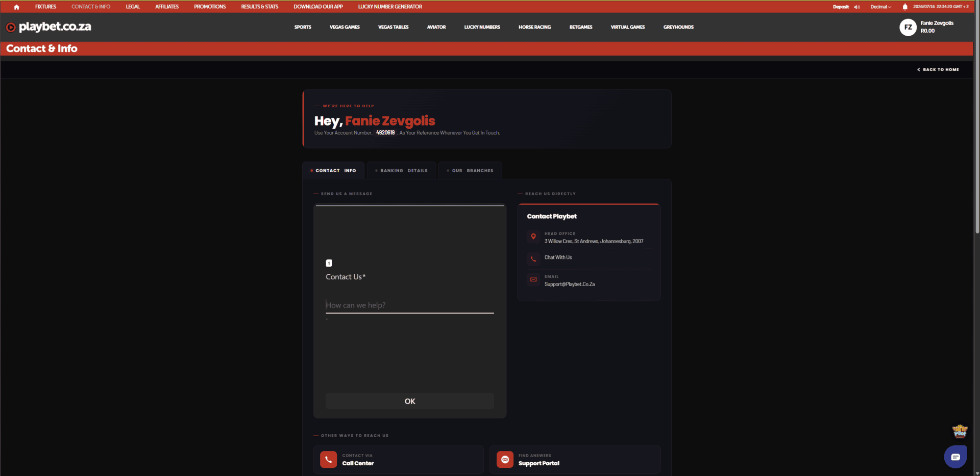Click the Support@Playbet.Co.Za email address
980x476 pixels.
pyautogui.click(x=570, y=284)
